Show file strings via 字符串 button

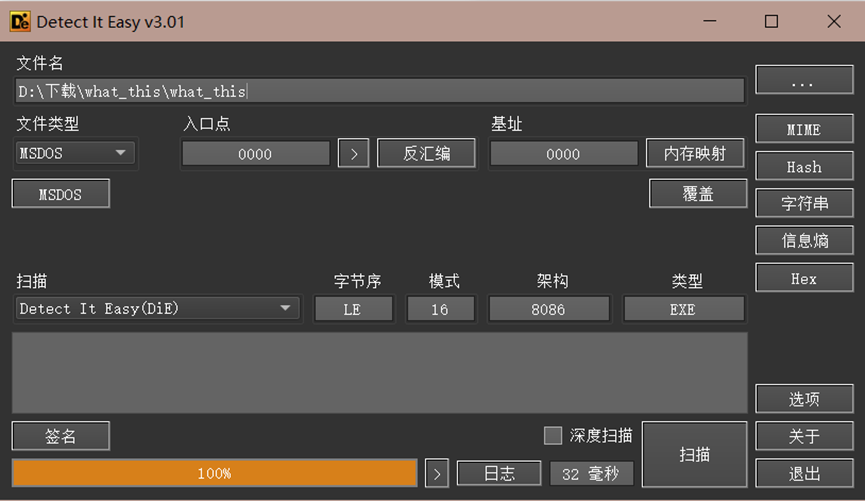804,203
